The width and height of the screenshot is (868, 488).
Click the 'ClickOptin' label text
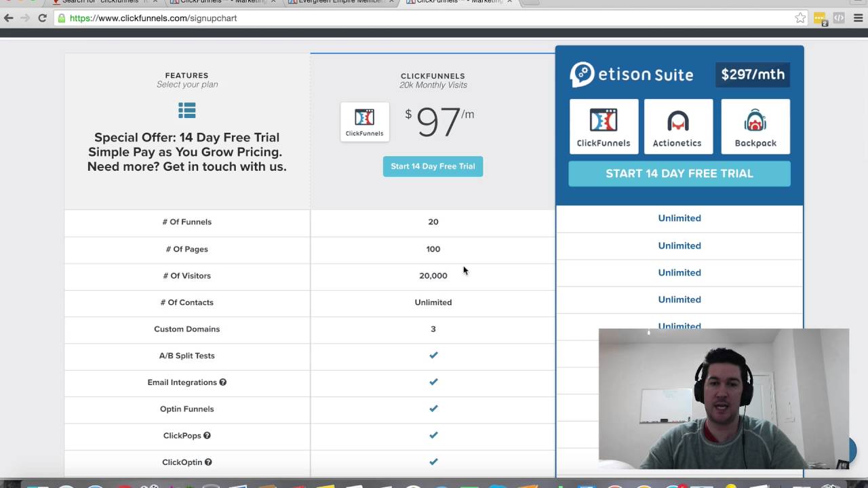[182, 462]
